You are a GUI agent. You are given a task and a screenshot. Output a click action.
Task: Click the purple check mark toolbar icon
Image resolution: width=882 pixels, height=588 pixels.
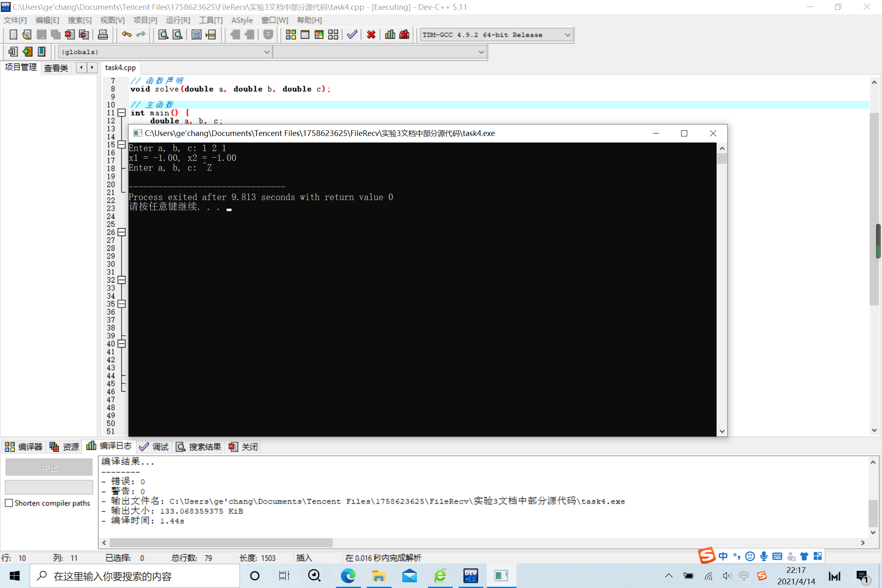pyautogui.click(x=352, y=35)
